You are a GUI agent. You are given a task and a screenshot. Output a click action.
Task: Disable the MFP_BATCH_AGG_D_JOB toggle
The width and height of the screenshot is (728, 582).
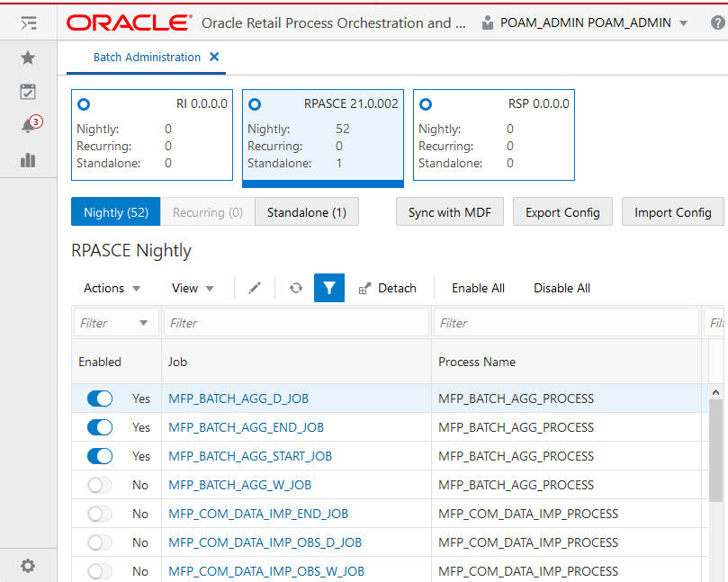100,398
